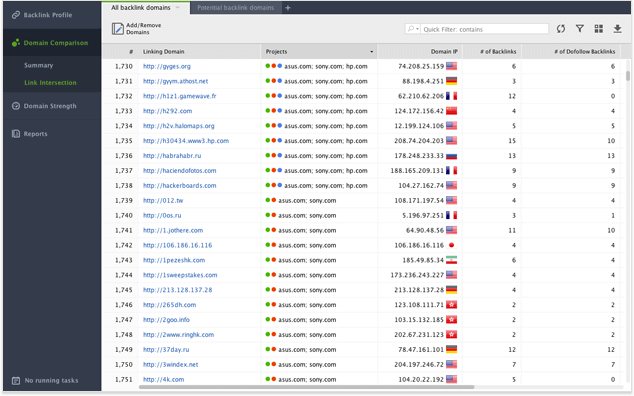
Task: Switch to Potential backlink domains tab
Action: 235,8
